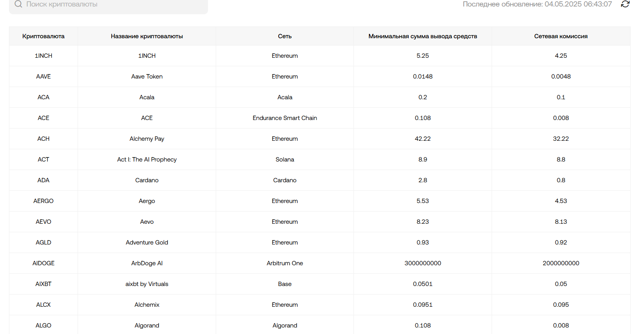The image size is (644, 334).
Task: Click the 0.93 minimum withdrawal value
Action: 423,242
